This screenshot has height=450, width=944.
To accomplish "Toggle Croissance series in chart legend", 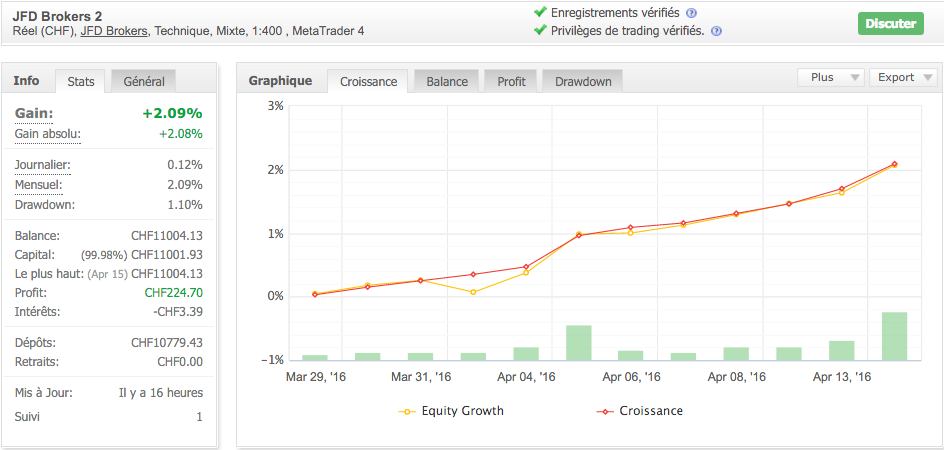I will pos(640,411).
